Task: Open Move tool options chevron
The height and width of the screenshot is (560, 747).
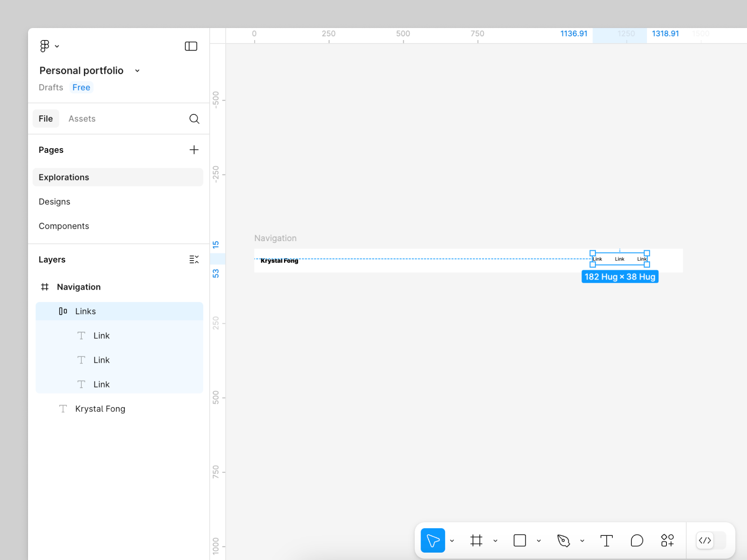Action: [452, 541]
